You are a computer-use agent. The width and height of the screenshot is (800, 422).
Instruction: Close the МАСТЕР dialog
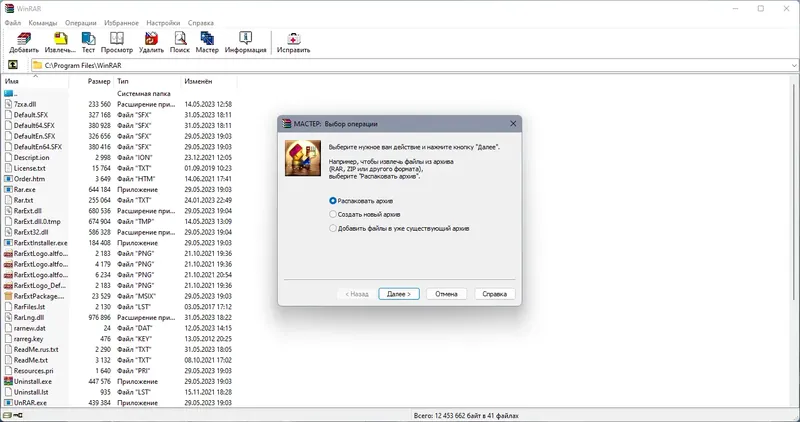pos(513,123)
